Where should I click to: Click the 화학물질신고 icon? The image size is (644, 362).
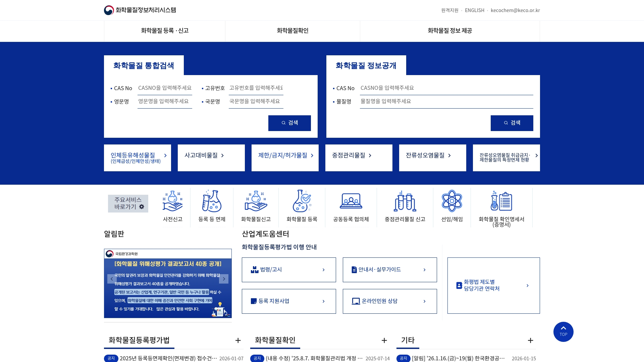tap(256, 201)
